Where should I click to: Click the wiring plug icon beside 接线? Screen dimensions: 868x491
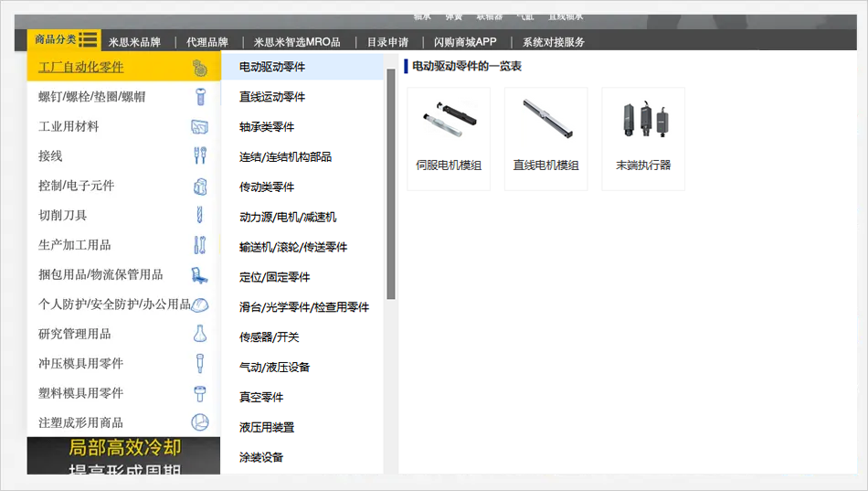point(200,155)
